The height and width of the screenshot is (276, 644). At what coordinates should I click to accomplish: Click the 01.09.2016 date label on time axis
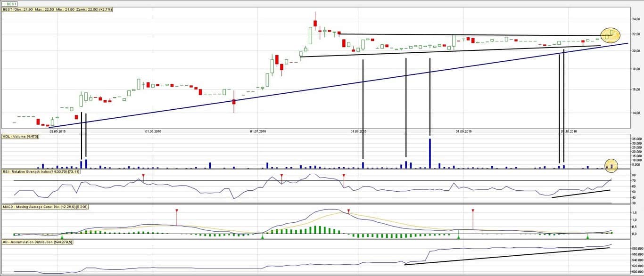(x=463, y=131)
